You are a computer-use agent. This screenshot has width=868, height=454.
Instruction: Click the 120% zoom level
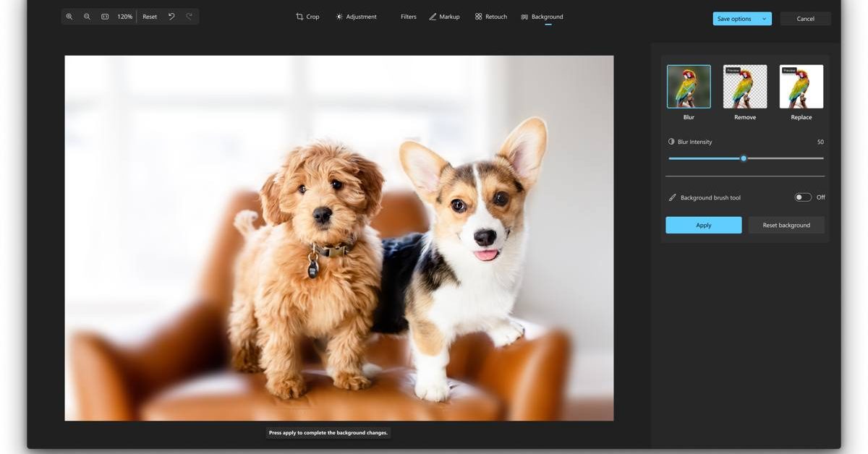[125, 17]
